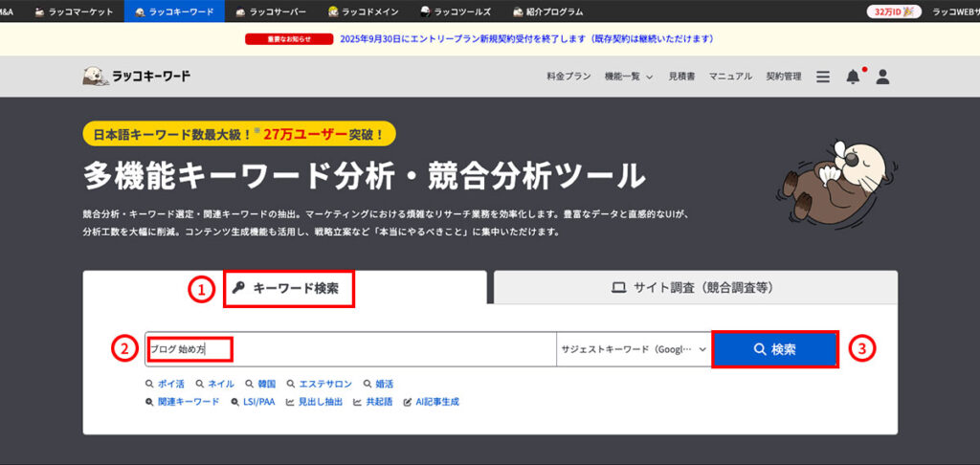Screen dimensions: 980x465
Task: Click the Rakko Keyword otter logo
Action: pos(136,77)
